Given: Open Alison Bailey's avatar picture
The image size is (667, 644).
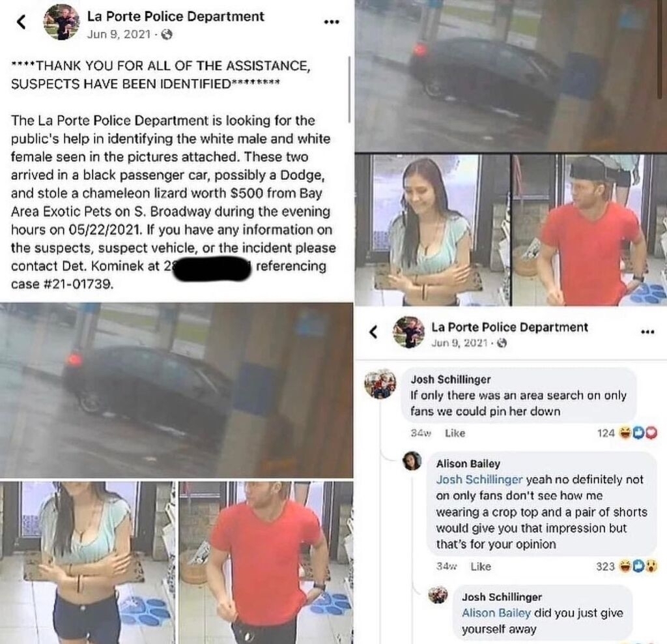Looking at the screenshot, I should click(x=412, y=461).
